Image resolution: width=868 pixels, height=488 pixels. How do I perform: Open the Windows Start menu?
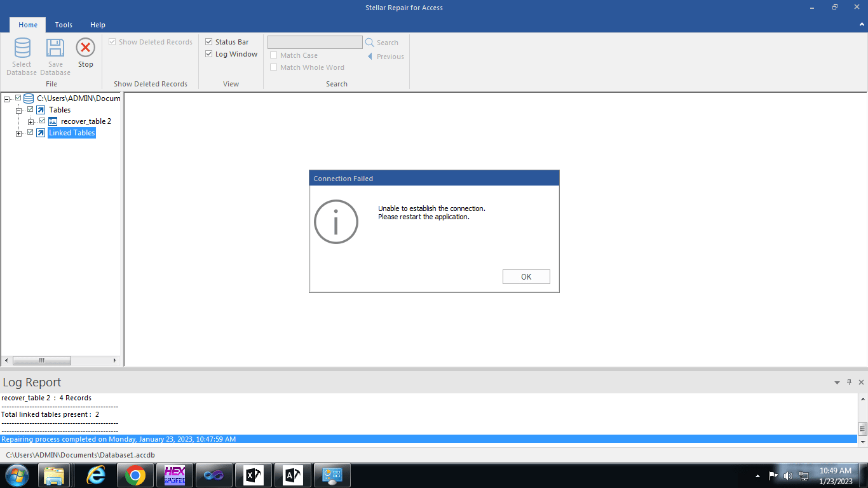coord(17,475)
